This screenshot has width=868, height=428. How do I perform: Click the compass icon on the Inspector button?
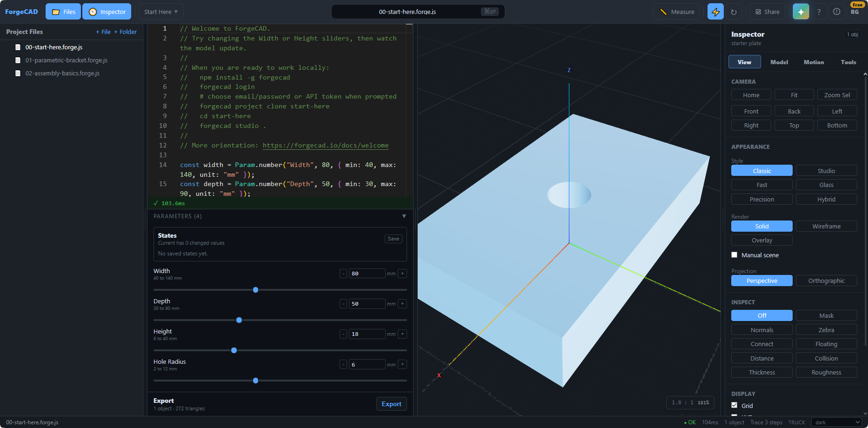[93, 12]
